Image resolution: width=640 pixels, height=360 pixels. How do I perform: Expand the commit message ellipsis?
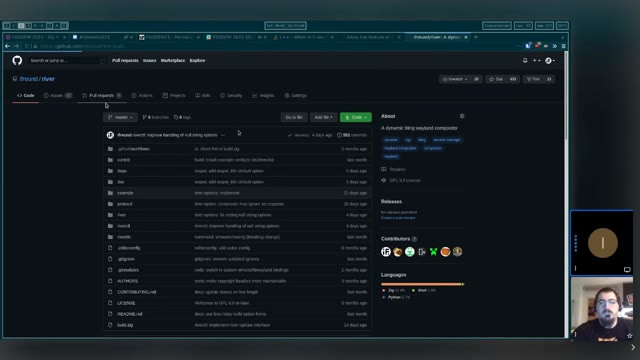[223, 135]
